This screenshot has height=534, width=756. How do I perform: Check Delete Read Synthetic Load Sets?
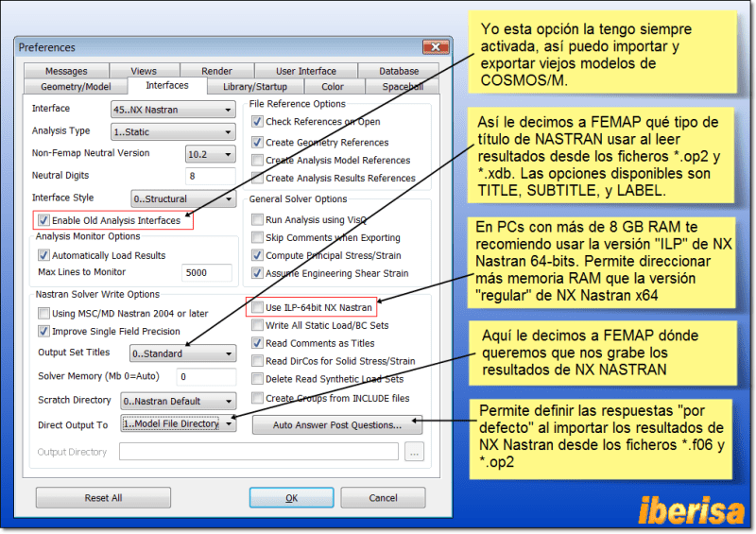(257, 379)
